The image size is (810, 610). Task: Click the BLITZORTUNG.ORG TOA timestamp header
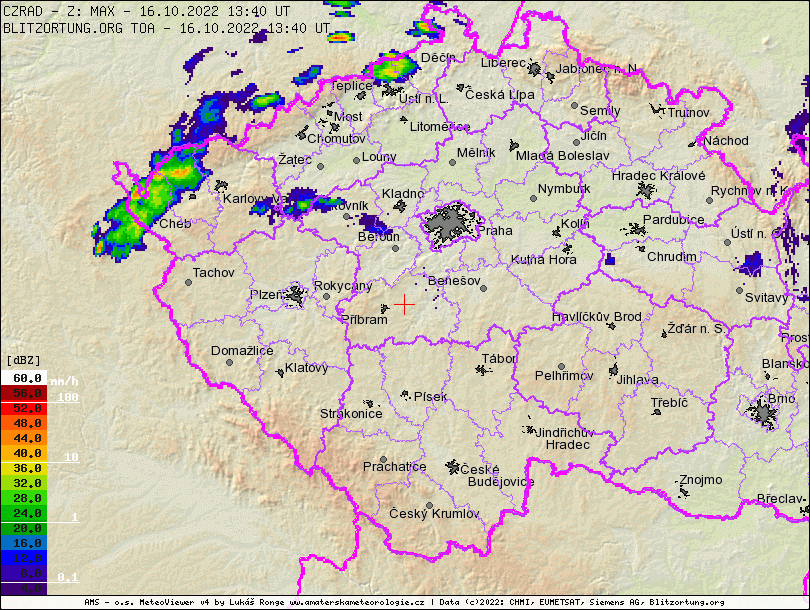click(166, 28)
